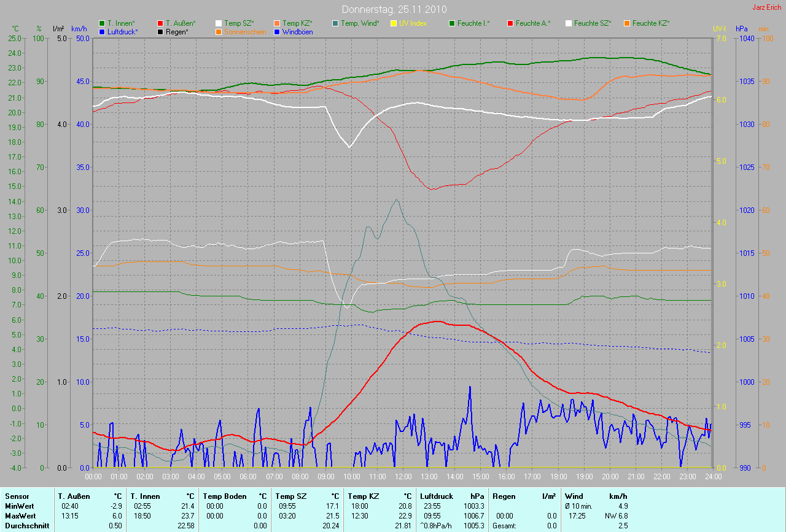Select the pressure minimum value '1003.3'

point(473,506)
